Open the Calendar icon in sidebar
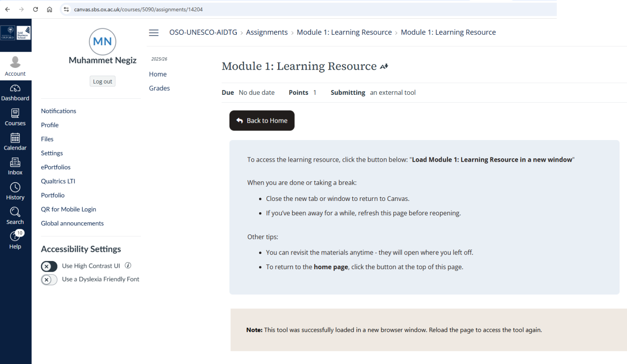627x364 pixels. click(x=15, y=138)
